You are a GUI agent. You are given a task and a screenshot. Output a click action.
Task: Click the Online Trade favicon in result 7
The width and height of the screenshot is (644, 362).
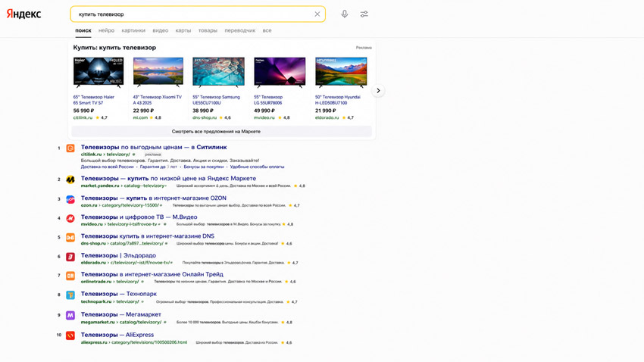(70, 276)
